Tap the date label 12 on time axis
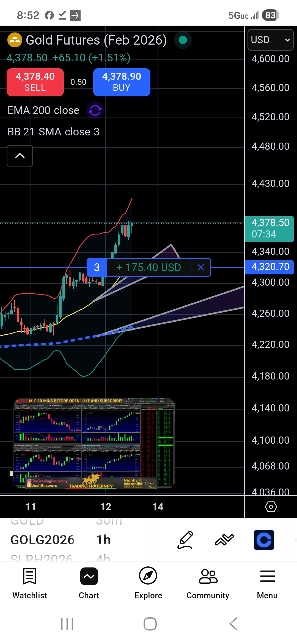The height and width of the screenshot is (644, 297). tap(106, 507)
